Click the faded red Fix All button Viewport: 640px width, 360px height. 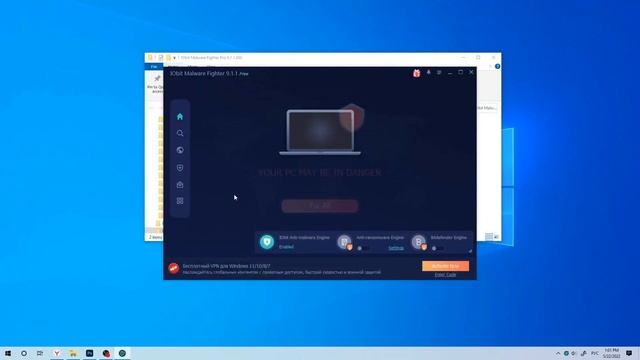pos(320,206)
